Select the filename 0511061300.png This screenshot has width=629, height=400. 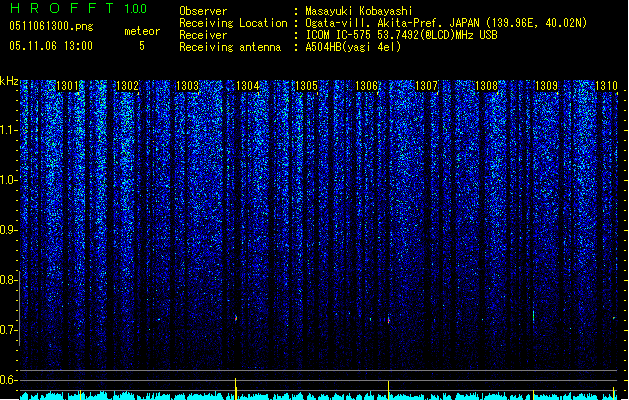[51, 26]
